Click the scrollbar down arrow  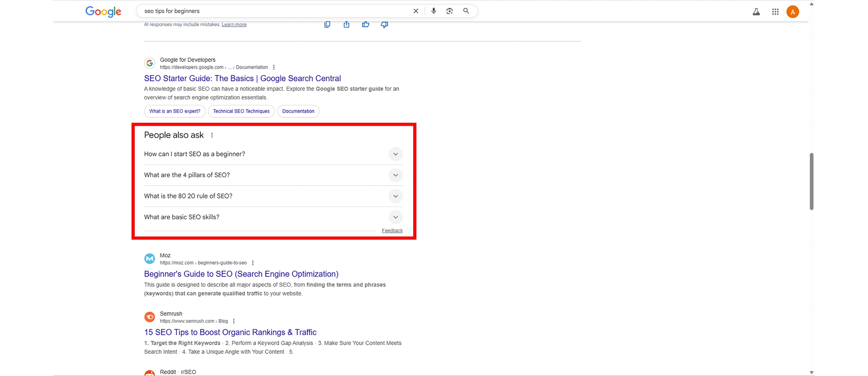tap(811, 373)
